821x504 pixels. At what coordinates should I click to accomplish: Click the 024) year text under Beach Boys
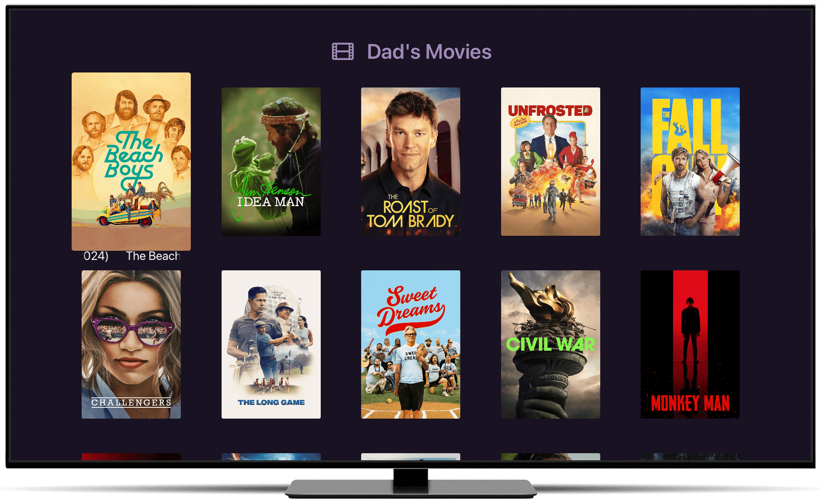[96, 256]
